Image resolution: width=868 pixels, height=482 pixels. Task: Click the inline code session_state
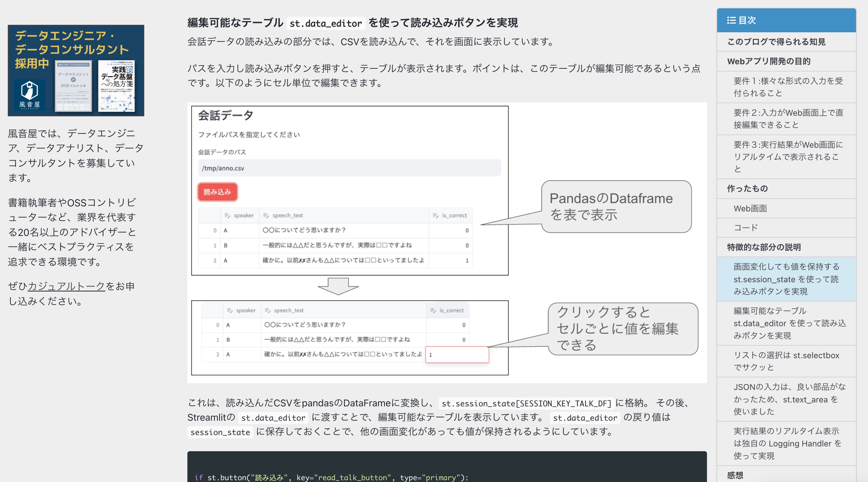pos(220,432)
